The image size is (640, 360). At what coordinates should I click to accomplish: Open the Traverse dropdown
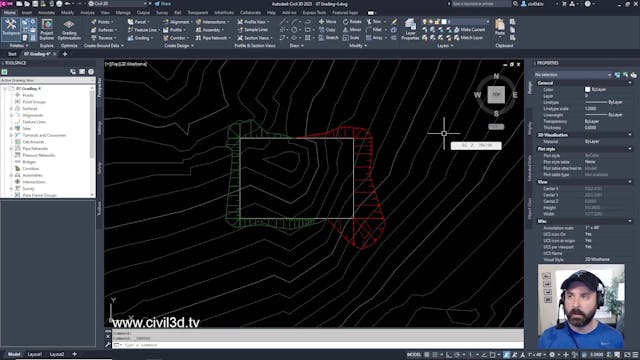(104, 38)
